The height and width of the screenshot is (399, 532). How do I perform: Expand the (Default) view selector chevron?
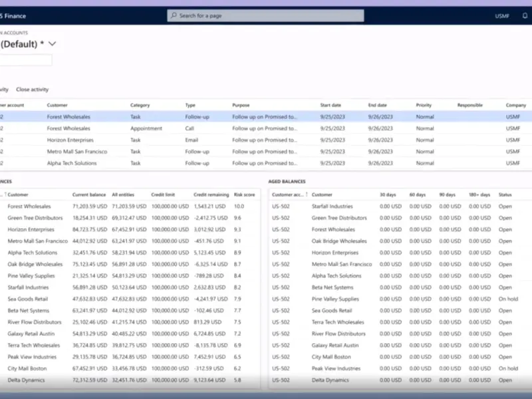(x=53, y=44)
